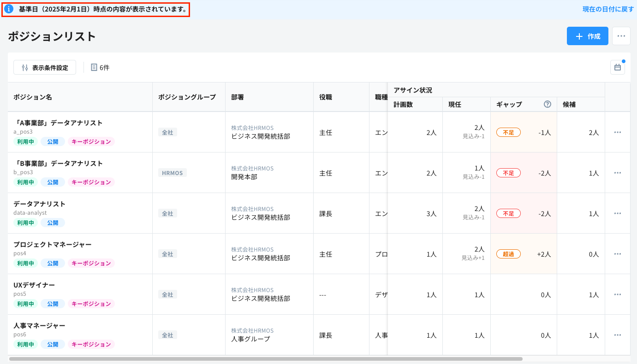This screenshot has width=637, height=364.
Task: Click the 現在の日付に戻す link
Action: click(607, 8)
